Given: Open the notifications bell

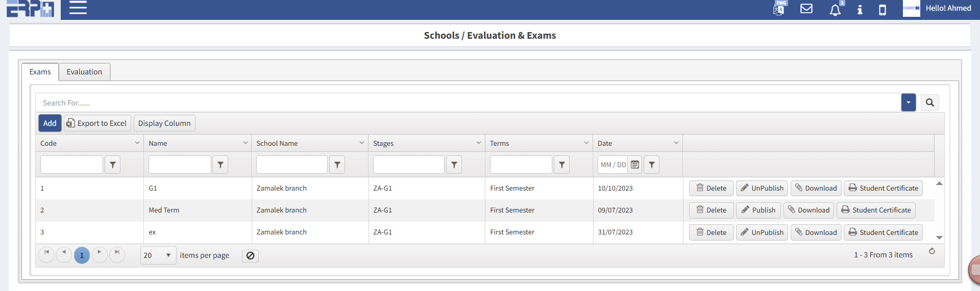Looking at the screenshot, I should 835,10.
